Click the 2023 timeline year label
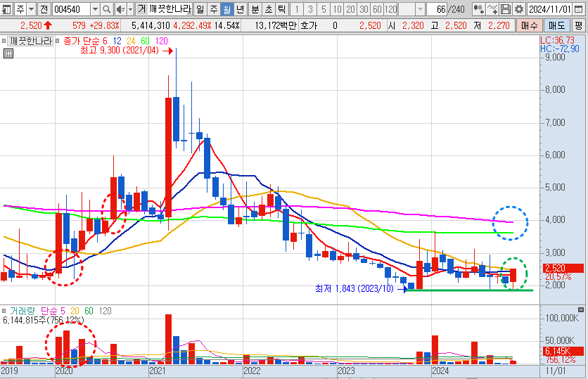Image resolution: width=588 pixels, height=379 pixels. pyautogui.click(x=346, y=371)
